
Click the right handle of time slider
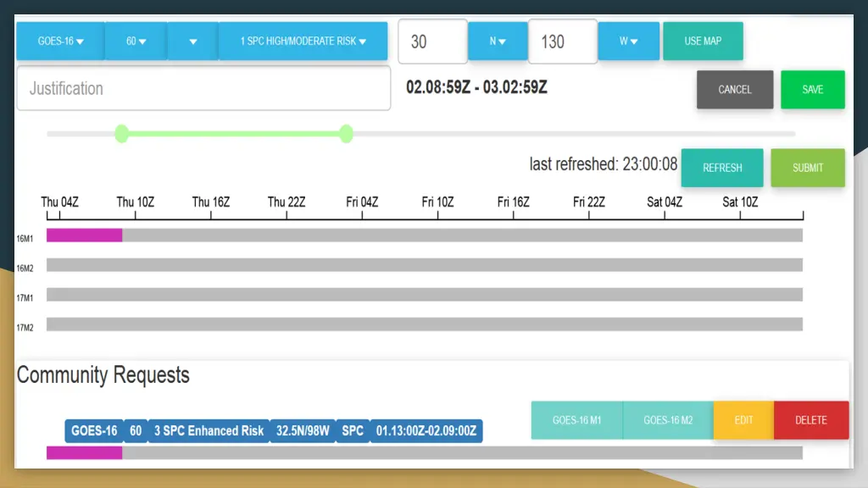pyautogui.click(x=346, y=133)
